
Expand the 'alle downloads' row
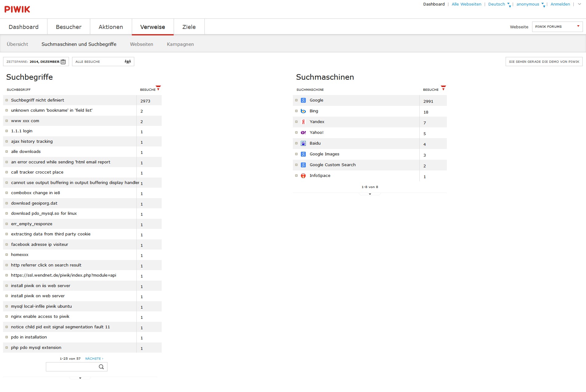click(6, 152)
